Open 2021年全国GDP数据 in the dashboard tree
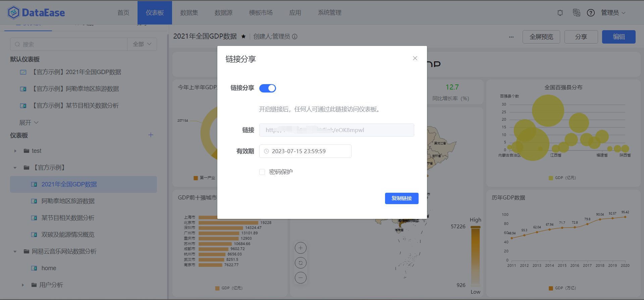 (84, 184)
